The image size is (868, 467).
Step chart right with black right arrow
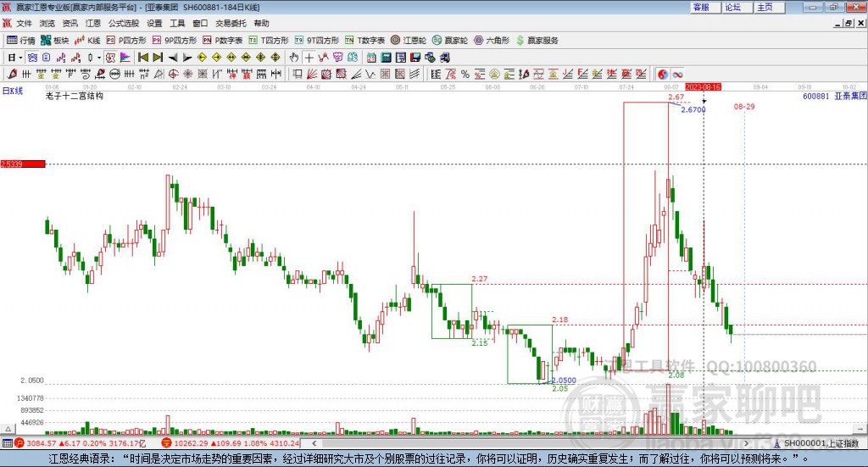(187, 58)
